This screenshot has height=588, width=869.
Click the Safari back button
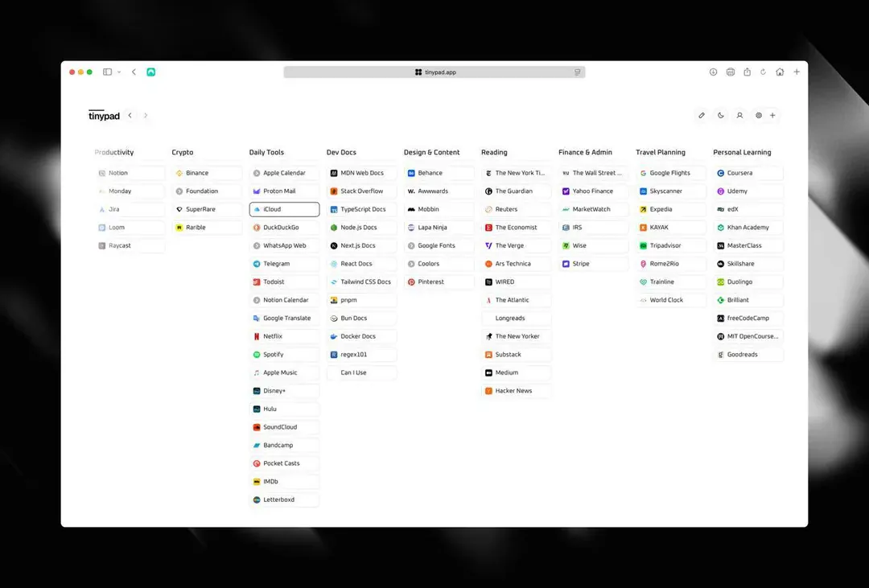tap(134, 72)
